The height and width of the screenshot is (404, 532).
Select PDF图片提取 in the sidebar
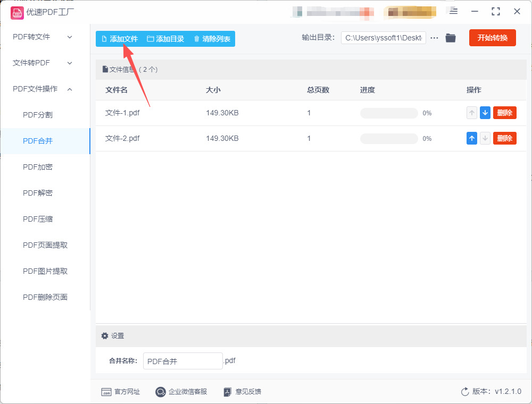45,271
